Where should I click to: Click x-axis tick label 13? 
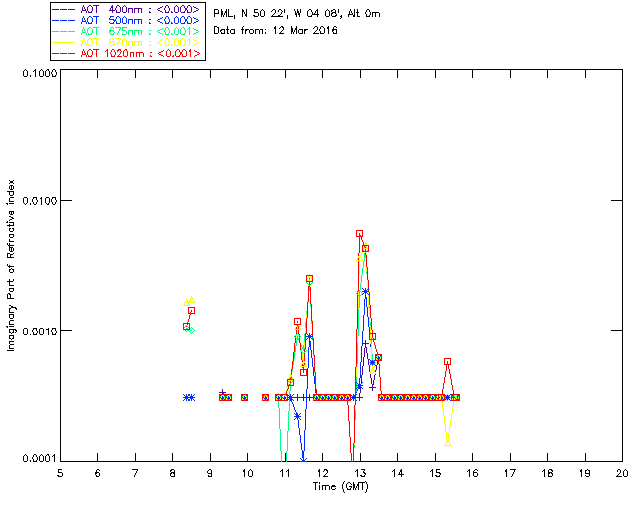point(360,473)
